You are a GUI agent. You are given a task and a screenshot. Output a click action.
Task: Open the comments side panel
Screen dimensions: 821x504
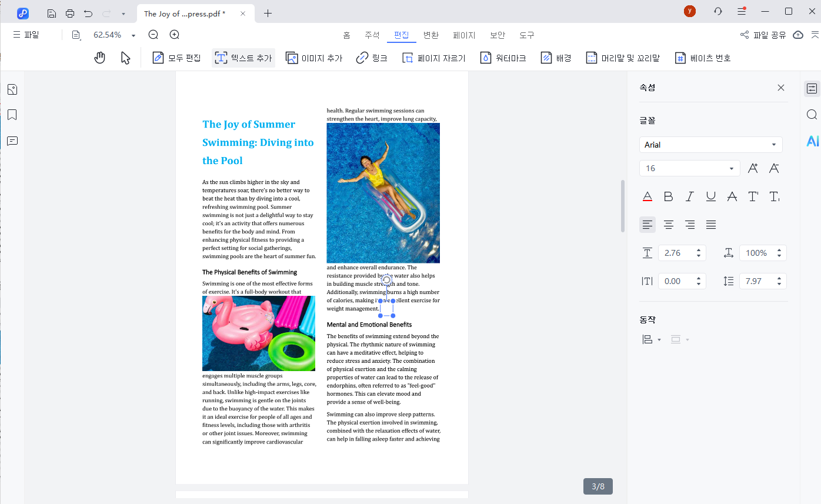coord(12,141)
